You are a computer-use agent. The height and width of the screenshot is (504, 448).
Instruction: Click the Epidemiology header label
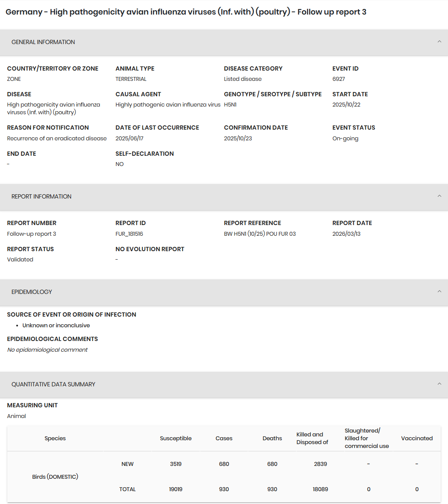[x=32, y=292]
